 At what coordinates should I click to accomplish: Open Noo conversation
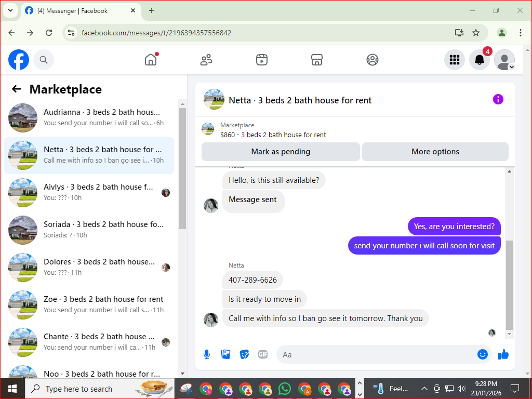[89, 371]
